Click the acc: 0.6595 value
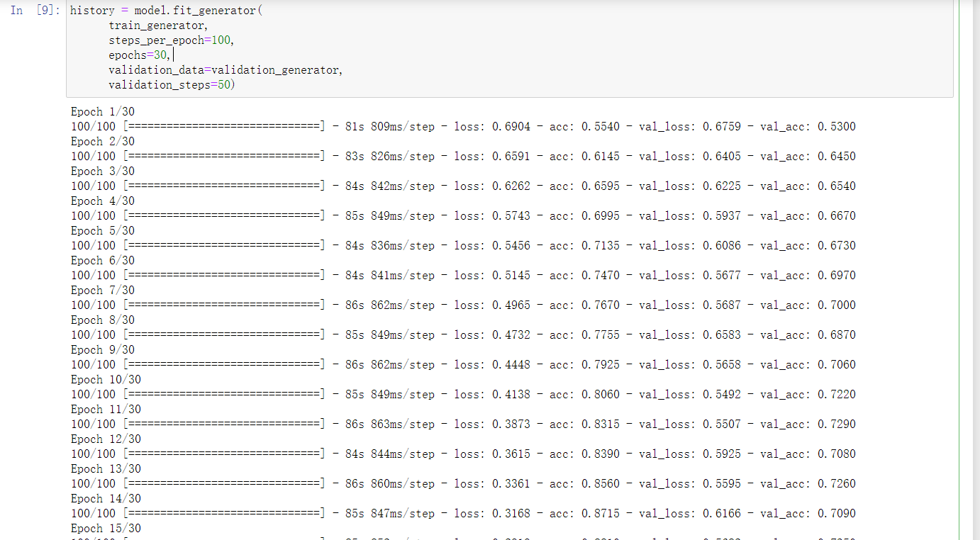The height and width of the screenshot is (540, 980). [x=584, y=186]
